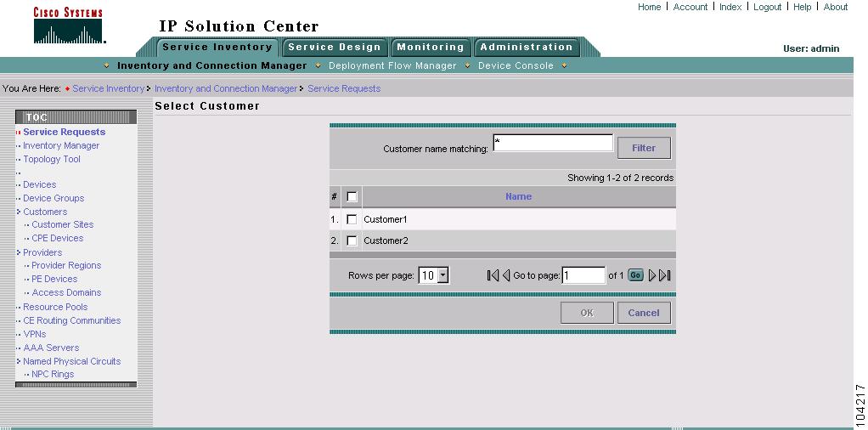Click the Cancel button
868x430 pixels.
click(x=644, y=313)
